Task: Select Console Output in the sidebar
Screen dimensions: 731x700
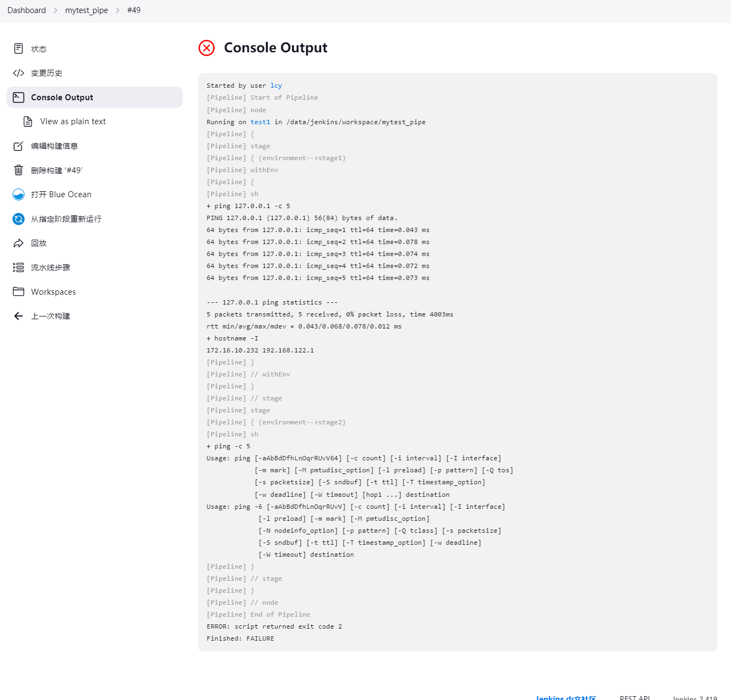Action: pyautogui.click(x=62, y=98)
